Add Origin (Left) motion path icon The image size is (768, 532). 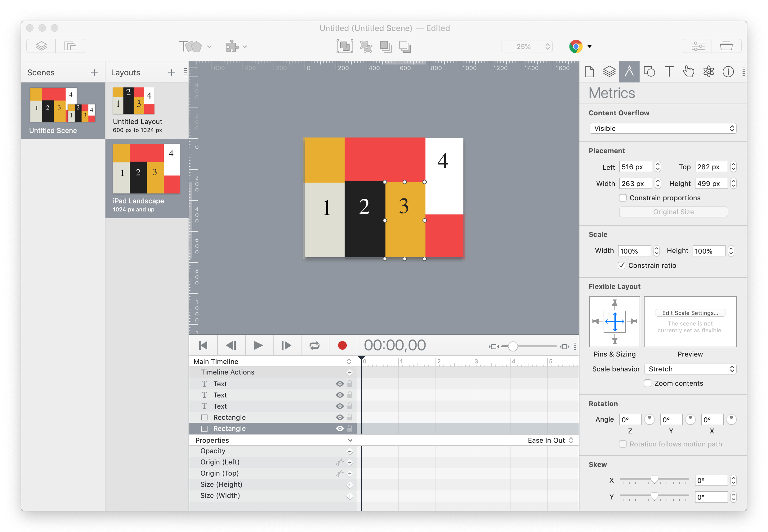(339, 463)
